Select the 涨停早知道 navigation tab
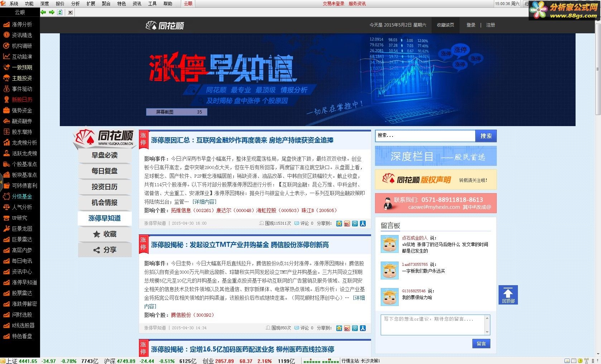Image resolution: width=601 pixels, height=364 pixels. click(105, 218)
